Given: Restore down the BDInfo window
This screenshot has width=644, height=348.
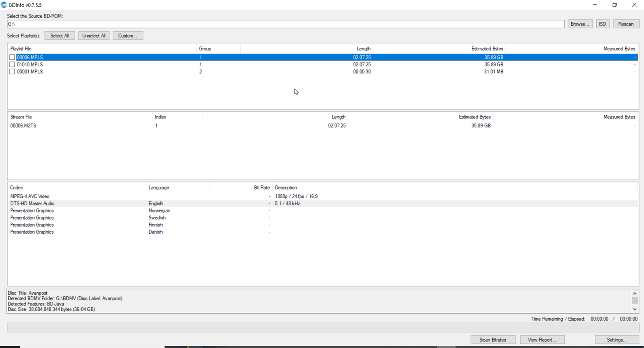Looking at the screenshot, I should [615, 5].
